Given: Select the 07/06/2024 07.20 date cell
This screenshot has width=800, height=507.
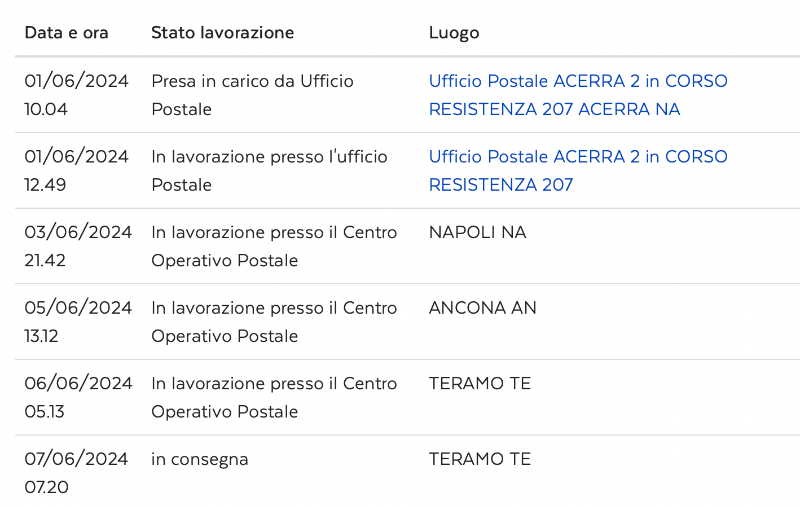Looking at the screenshot, I should 77,473.
